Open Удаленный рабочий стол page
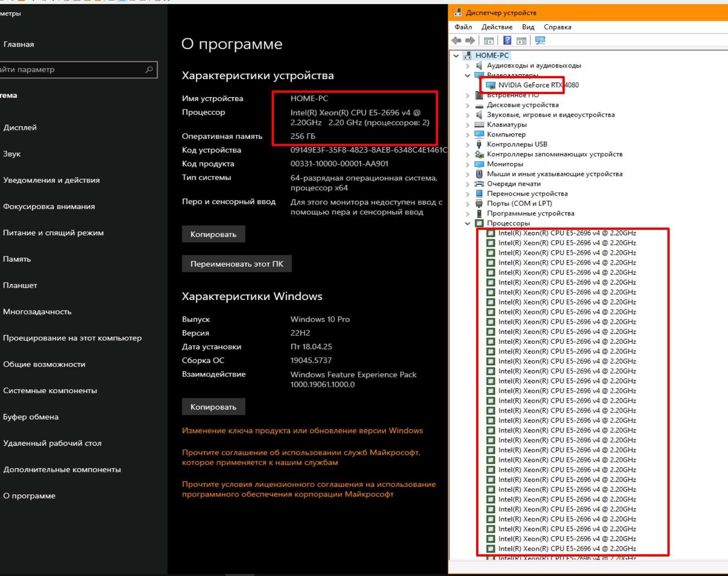The image size is (728, 576). coord(52,443)
